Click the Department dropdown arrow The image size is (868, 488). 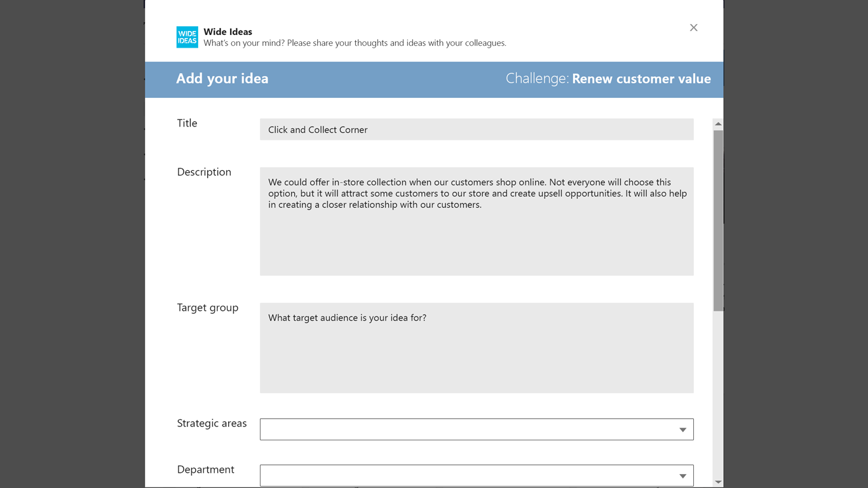click(682, 476)
